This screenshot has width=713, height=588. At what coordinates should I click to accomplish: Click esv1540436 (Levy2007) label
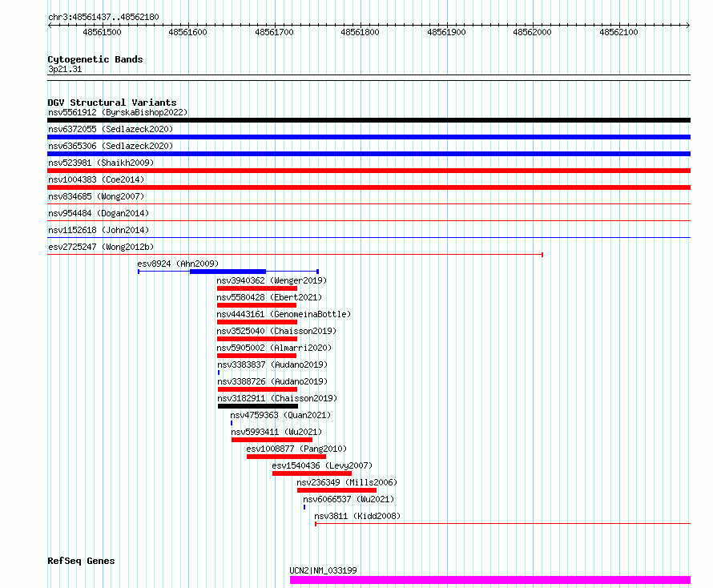(322, 465)
